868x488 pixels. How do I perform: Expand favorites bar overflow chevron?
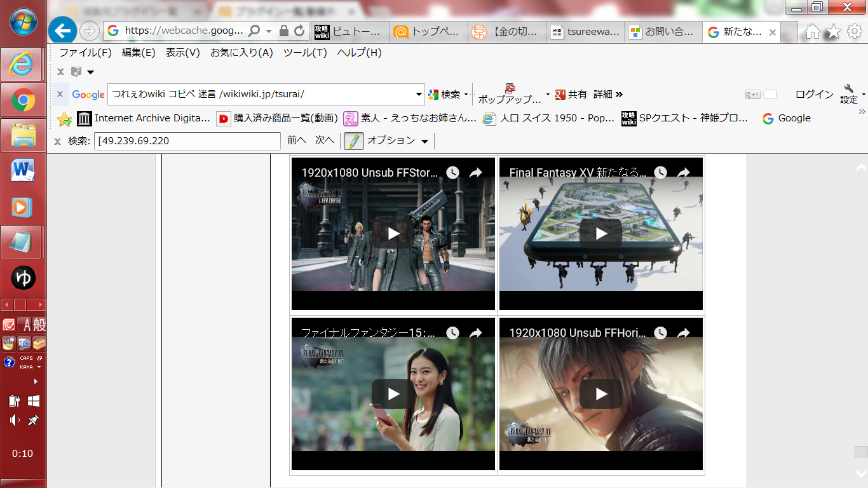pos(862,112)
